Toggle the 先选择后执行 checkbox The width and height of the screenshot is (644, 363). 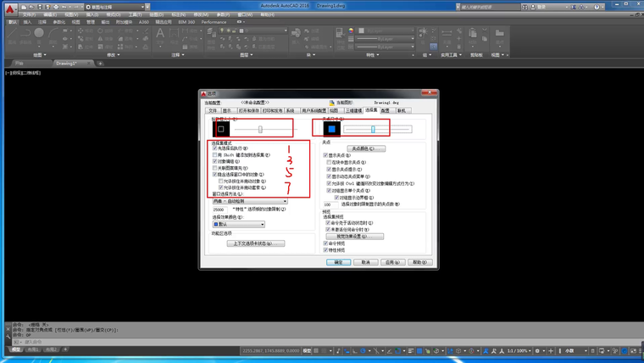point(215,148)
